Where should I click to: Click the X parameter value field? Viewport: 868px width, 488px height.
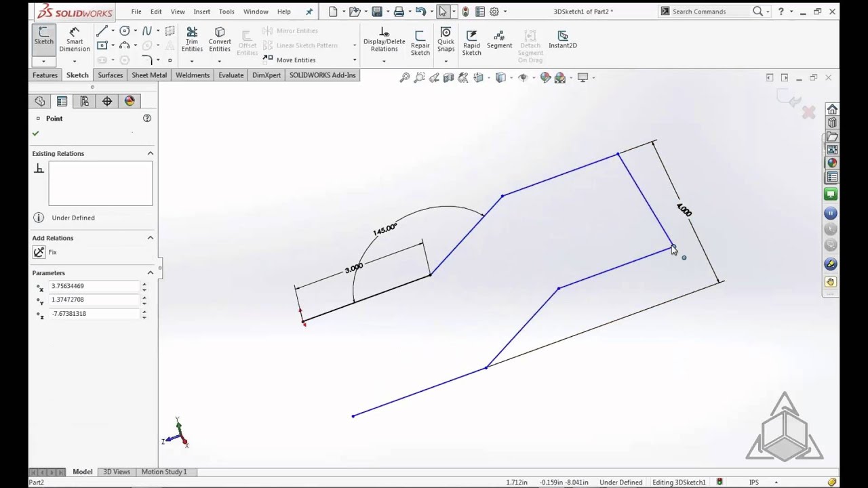tap(94, 286)
